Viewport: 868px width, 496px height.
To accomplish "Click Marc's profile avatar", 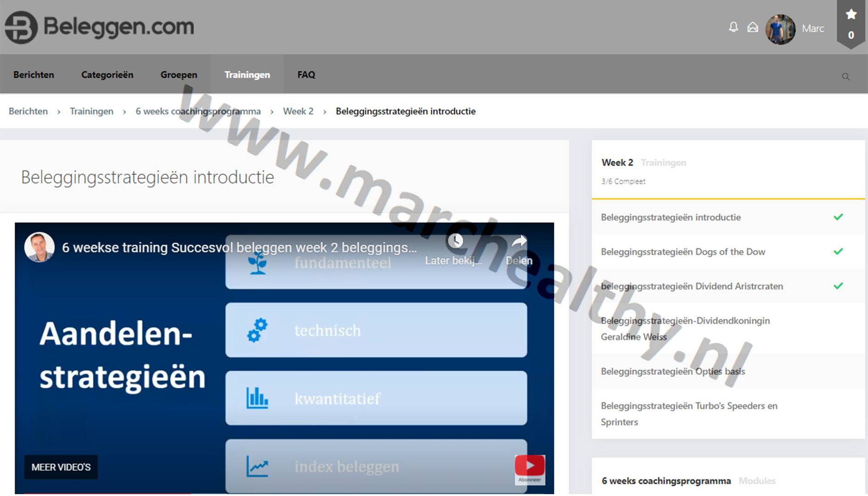I will click(780, 29).
